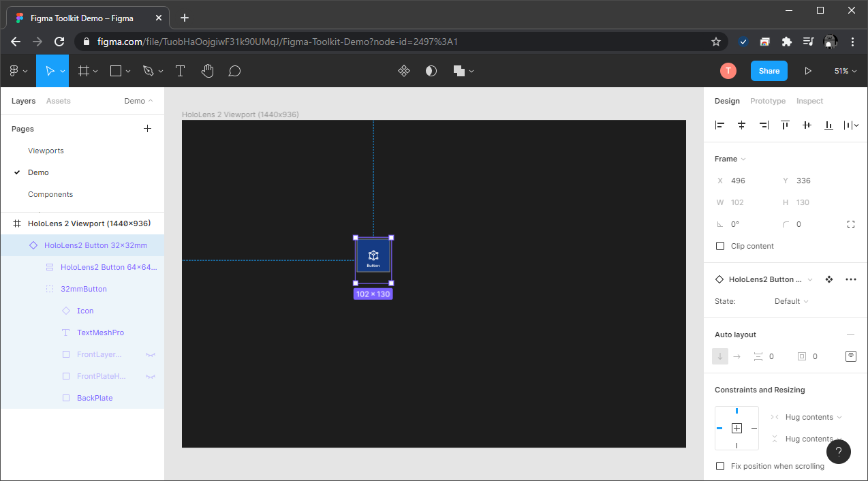Click Align left icon
This screenshot has width=868, height=481.
(719, 125)
